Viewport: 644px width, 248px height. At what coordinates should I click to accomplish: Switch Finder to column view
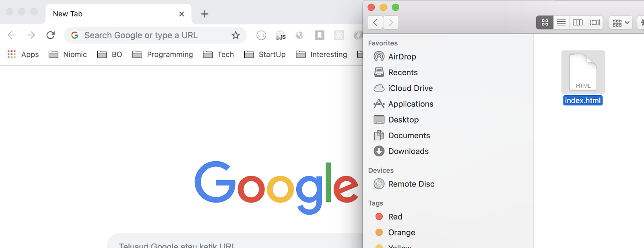[578, 23]
